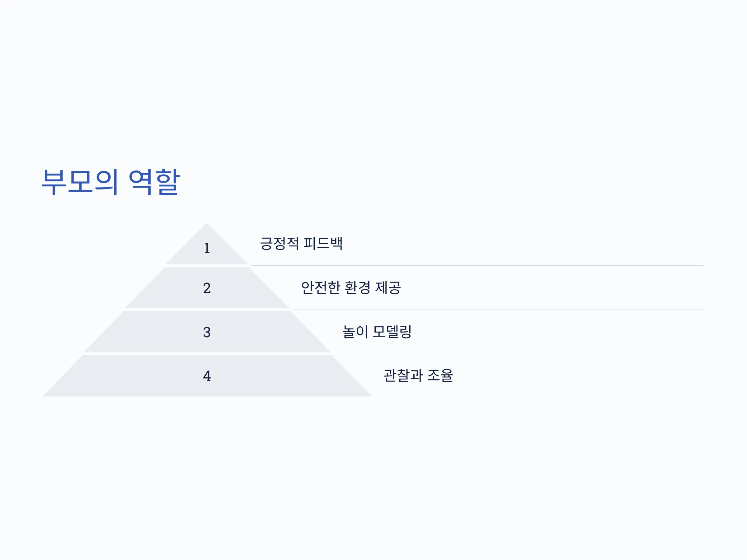Viewport: 747px width, 560px height.
Task: Select the 긍정적 피드백 label
Action: (x=301, y=243)
